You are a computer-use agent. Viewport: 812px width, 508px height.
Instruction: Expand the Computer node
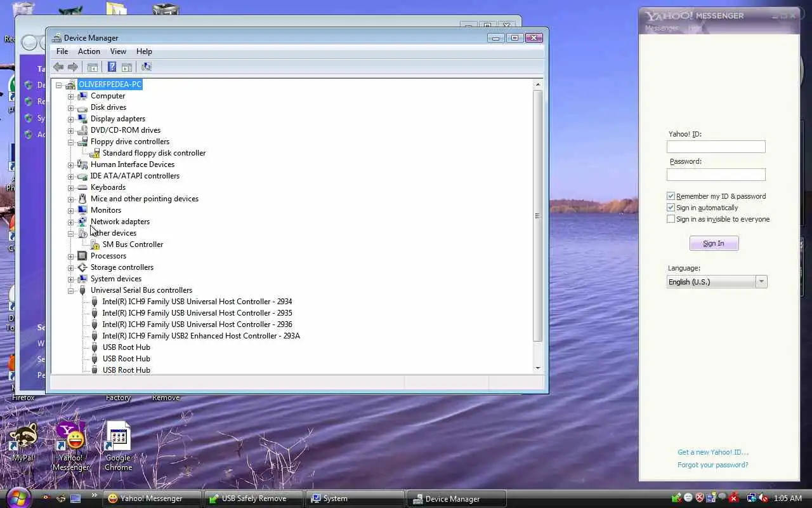point(71,97)
